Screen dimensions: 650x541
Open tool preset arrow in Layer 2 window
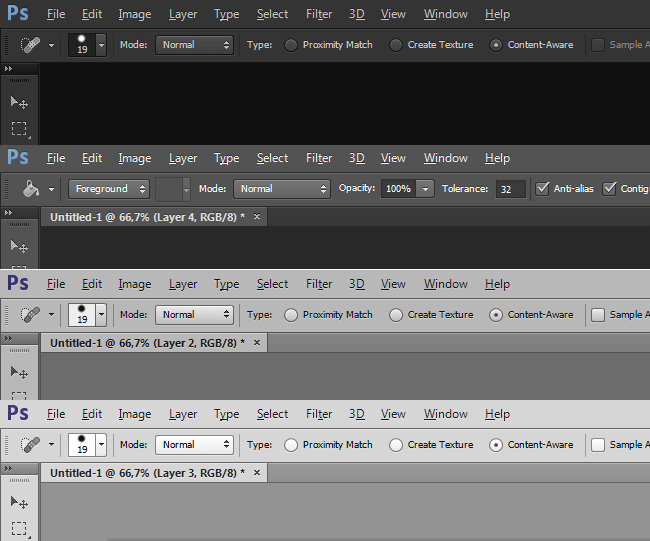(x=51, y=315)
